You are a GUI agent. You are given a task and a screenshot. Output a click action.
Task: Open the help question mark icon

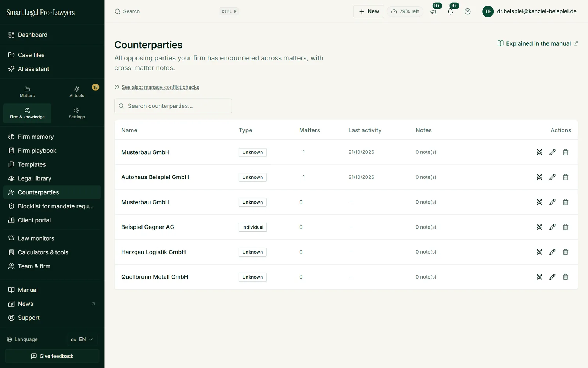click(x=467, y=11)
